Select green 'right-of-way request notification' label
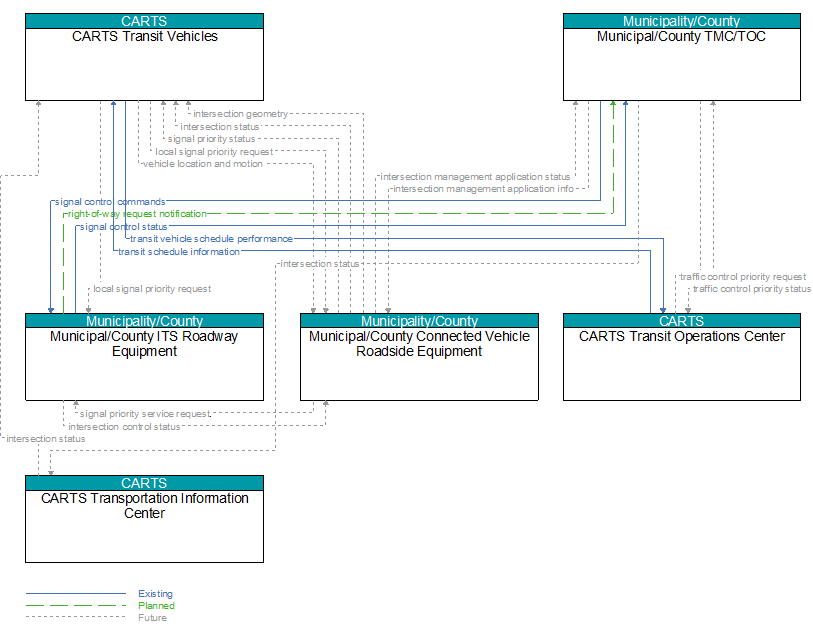 pos(137,214)
